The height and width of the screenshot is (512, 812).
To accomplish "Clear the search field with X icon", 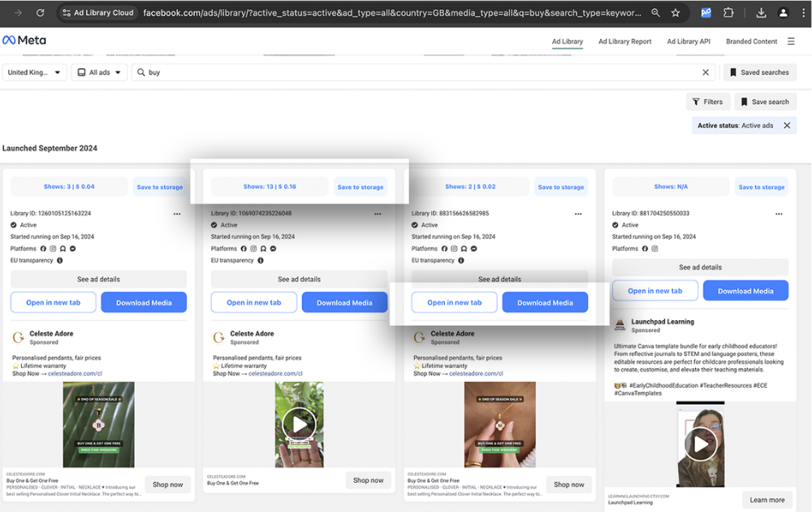I will point(706,72).
